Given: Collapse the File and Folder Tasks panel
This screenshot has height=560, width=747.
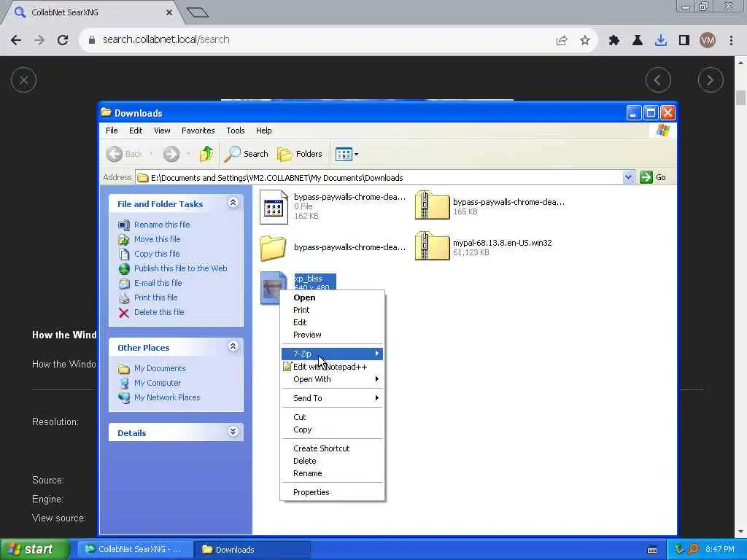Looking at the screenshot, I should pos(233,203).
